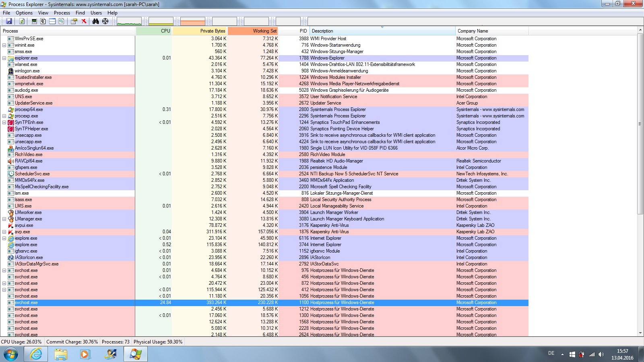Screen dimensions: 644x362
Task: Sort by the Working Set column header
Action: pos(253,31)
